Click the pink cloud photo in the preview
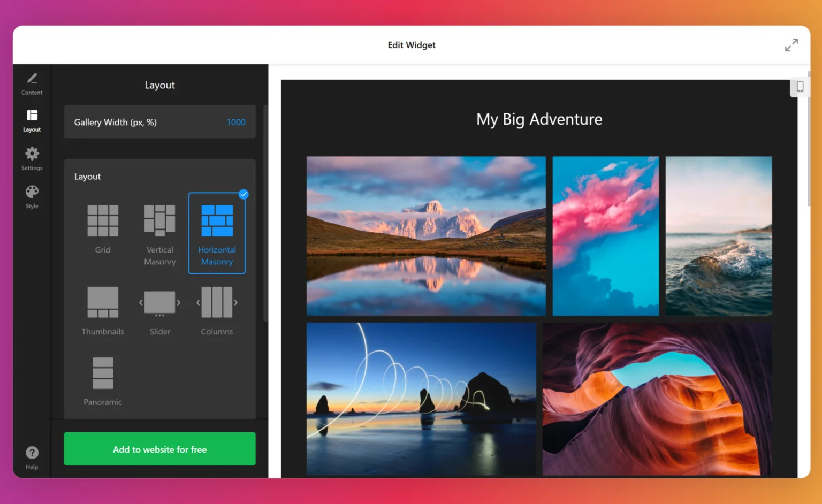This screenshot has width=822, height=504. (x=605, y=235)
